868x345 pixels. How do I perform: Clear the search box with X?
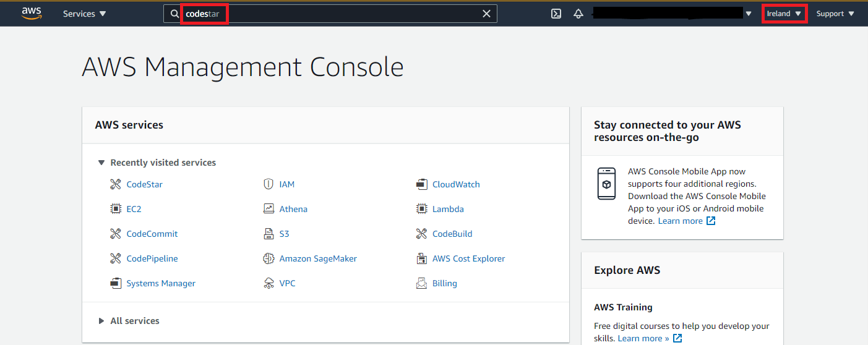(x=486, y=14)
